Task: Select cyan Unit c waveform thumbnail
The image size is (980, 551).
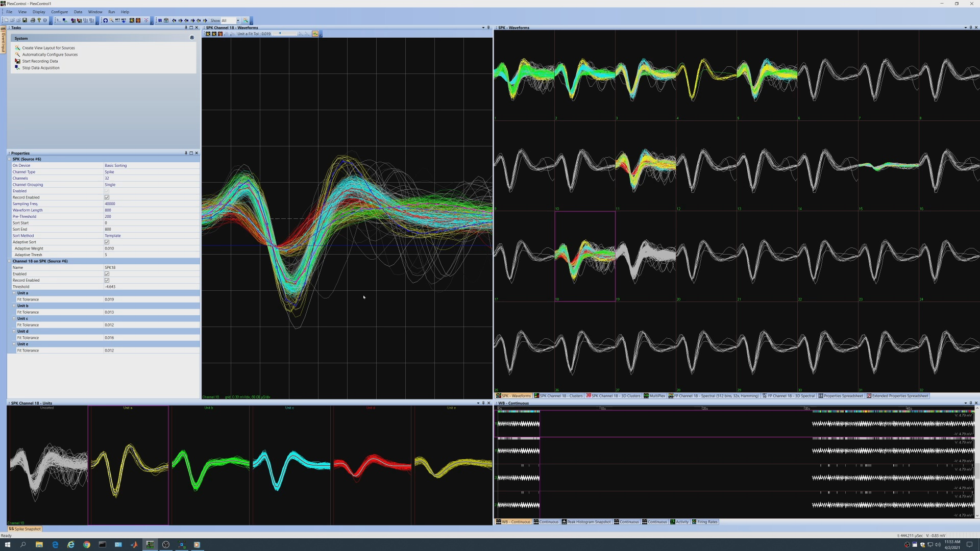Action: coord(291,465)
